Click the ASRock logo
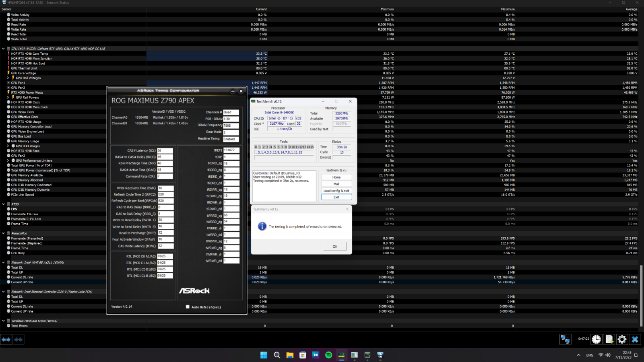 [x=194, y=290]
